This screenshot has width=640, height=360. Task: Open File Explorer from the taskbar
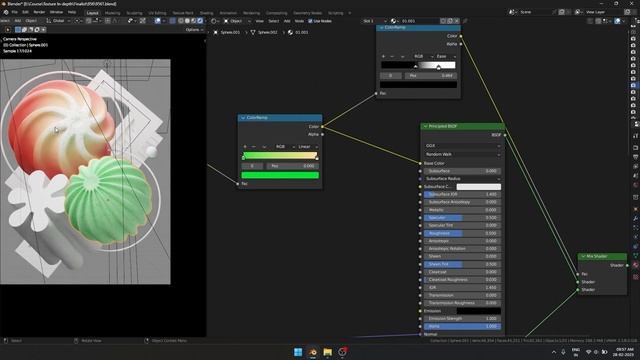(x=327, y=352)
